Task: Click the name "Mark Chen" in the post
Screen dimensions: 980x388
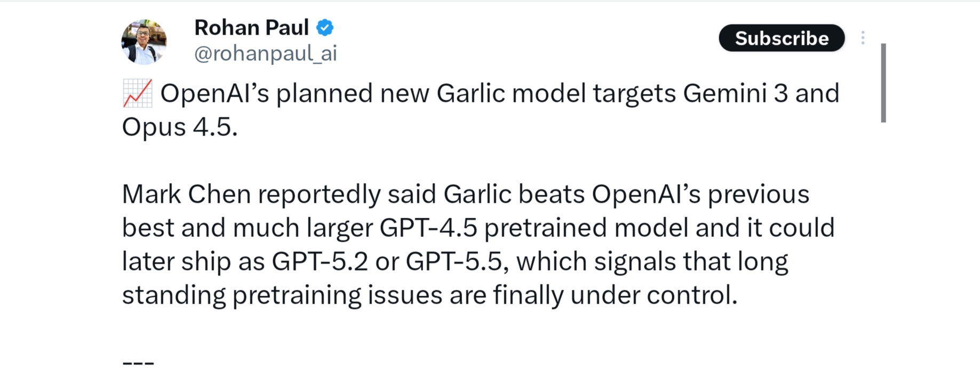Action: click(x=186, y=194)
